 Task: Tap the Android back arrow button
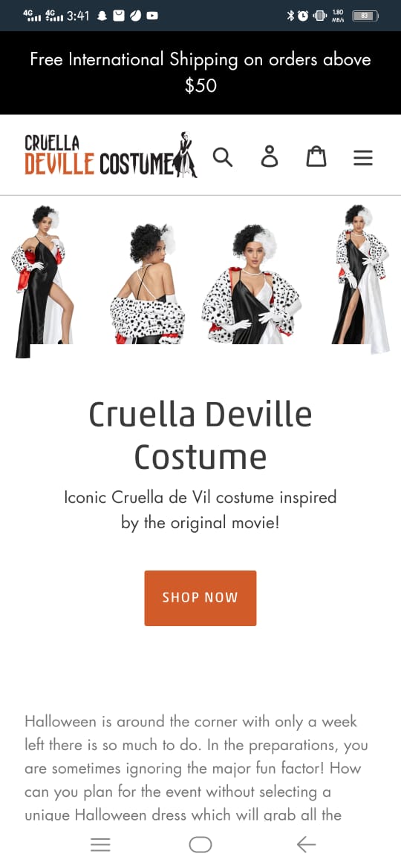(x=306, y=844)
